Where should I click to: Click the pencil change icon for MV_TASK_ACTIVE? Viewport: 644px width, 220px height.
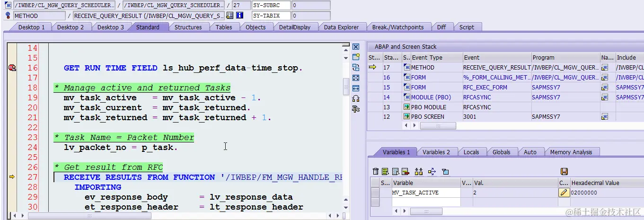pos(564,193)
